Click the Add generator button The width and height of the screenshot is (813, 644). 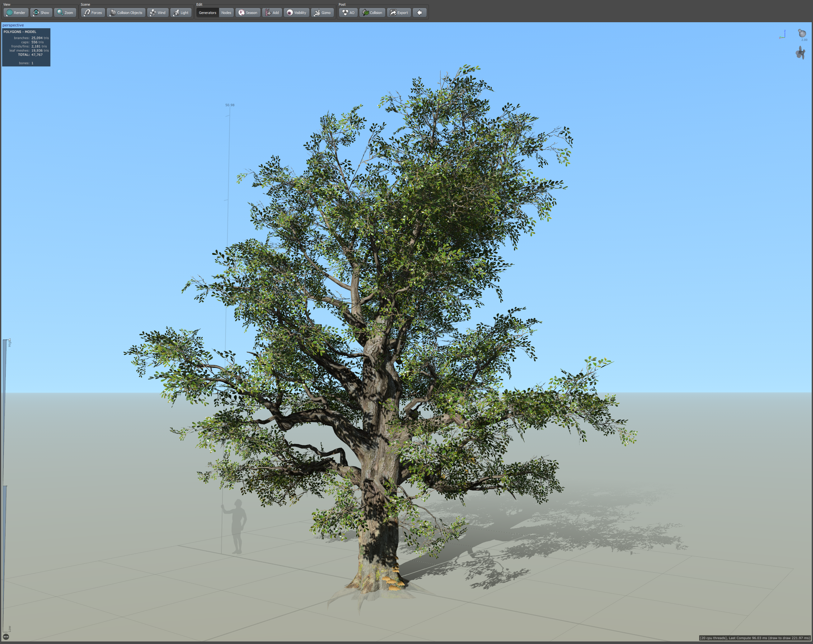(272, 12)
